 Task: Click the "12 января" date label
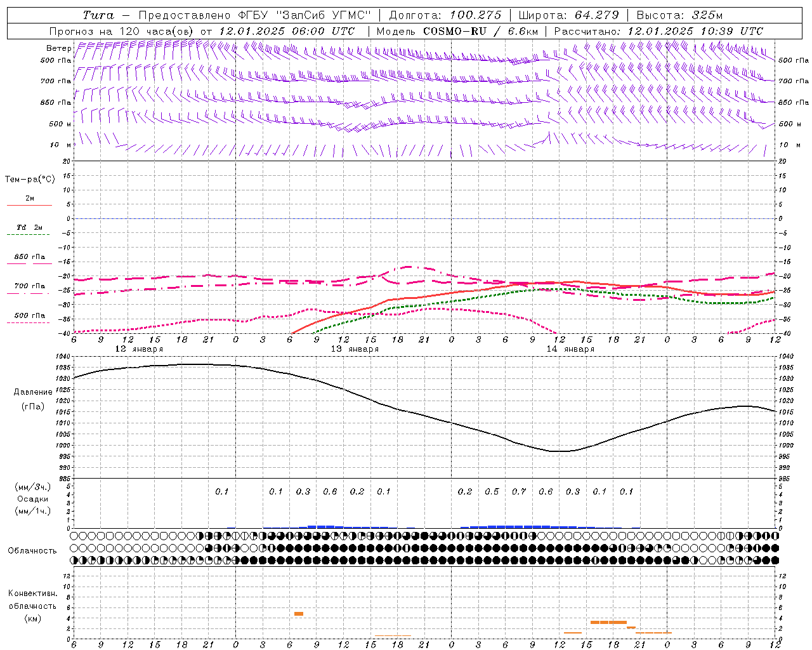coord(139,349)
